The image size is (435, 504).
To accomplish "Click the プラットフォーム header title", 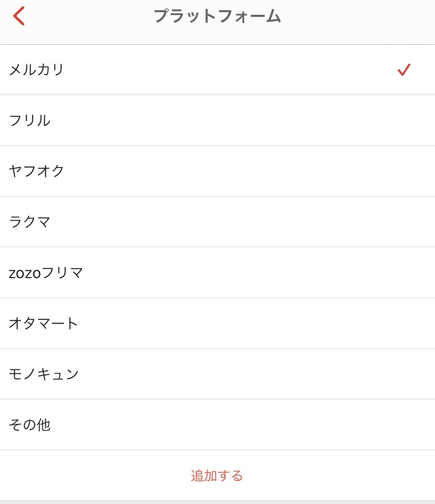I will [217, 16].
